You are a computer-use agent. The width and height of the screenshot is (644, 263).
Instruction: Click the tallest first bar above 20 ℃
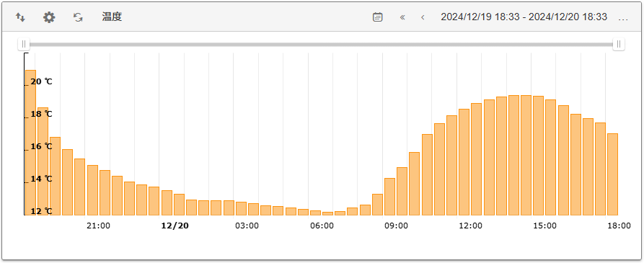point(31,143)
